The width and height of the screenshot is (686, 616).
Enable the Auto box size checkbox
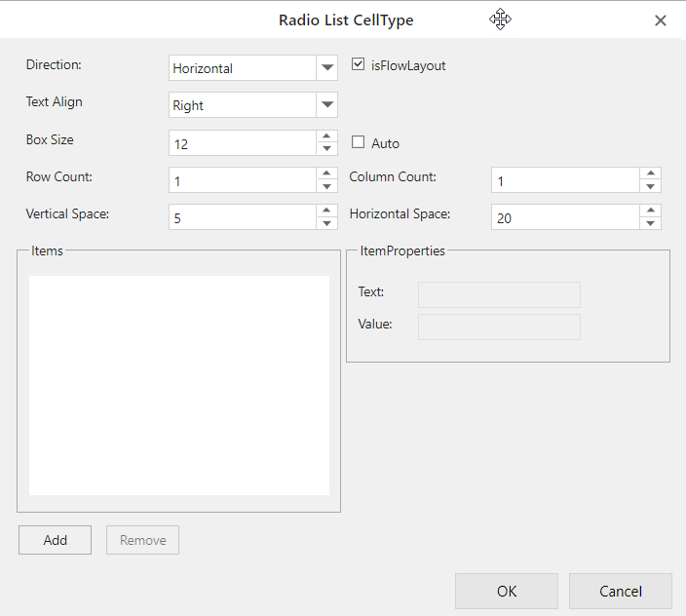coord(358,142)
